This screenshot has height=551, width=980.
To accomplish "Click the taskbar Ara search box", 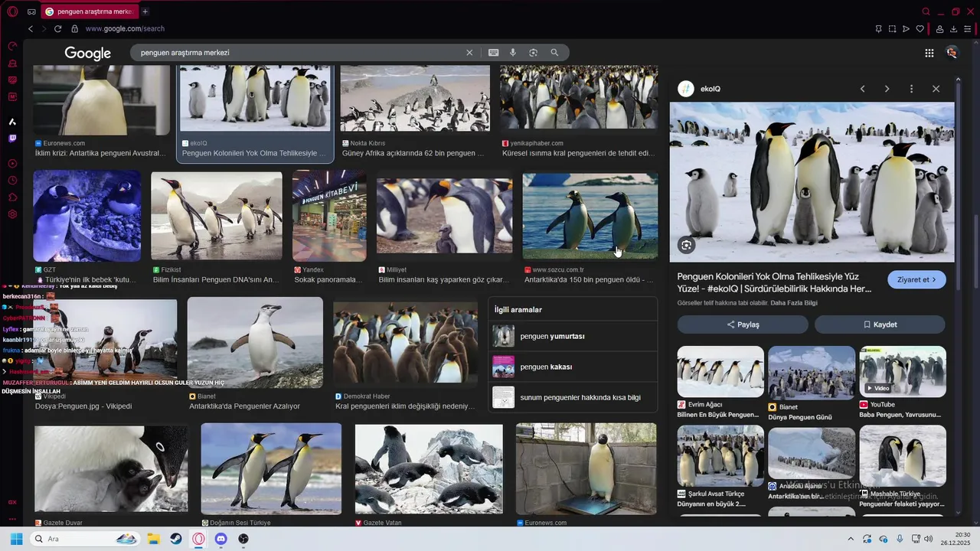I will [86, 539].
